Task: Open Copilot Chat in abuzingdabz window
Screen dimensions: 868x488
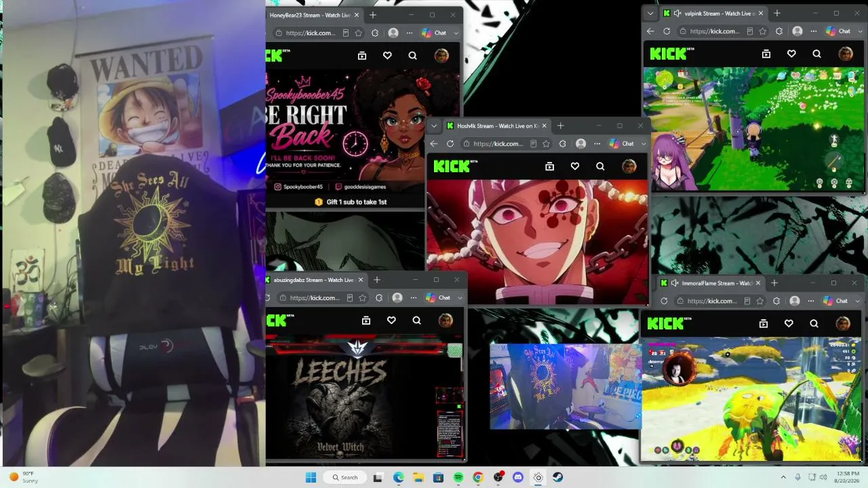Action: point(438,298)
